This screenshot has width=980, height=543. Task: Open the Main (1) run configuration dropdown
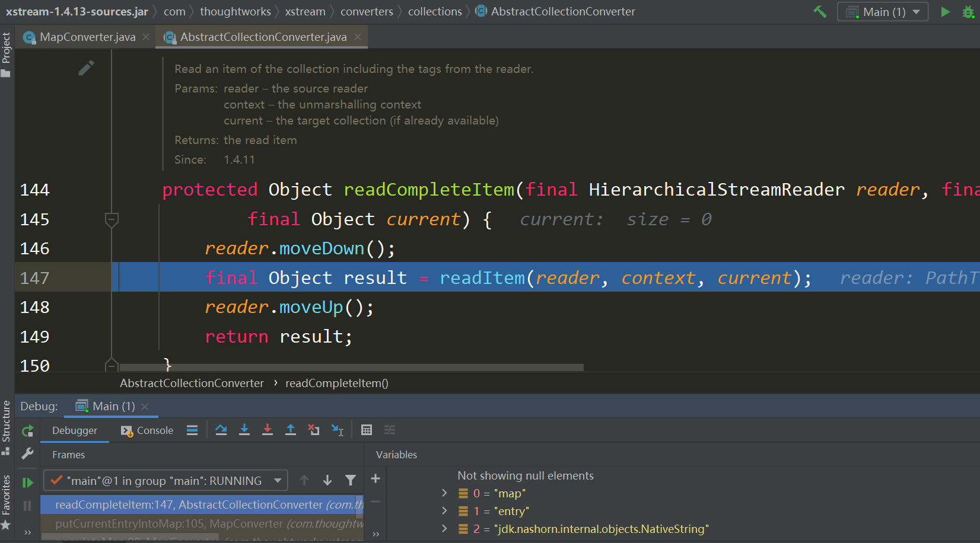pos(882,11)
